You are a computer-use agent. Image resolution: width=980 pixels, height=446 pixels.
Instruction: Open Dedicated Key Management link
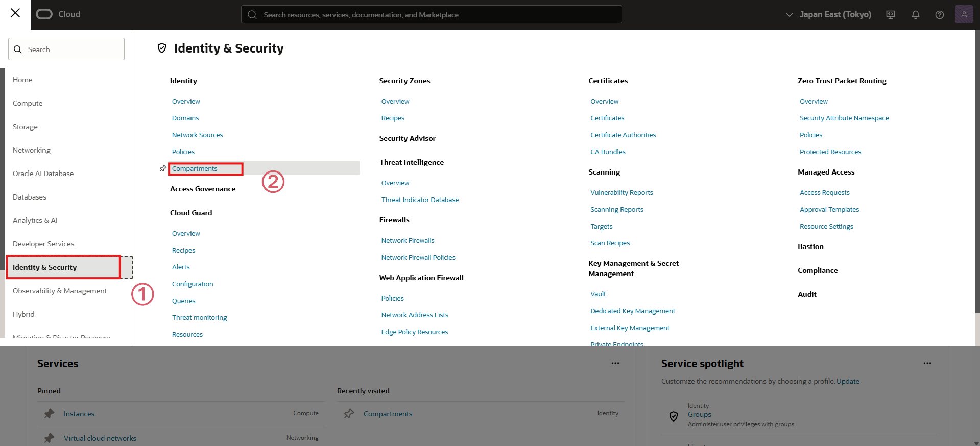click(633, 311)
